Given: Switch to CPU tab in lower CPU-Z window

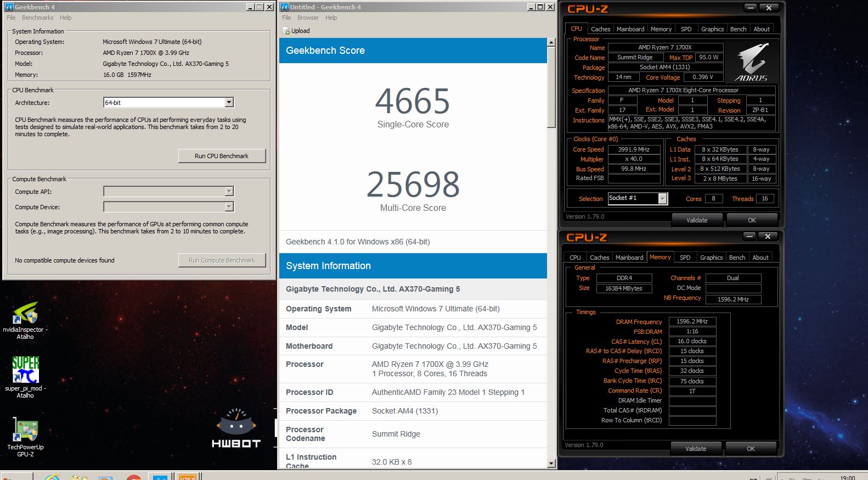Looking at the screenshot, I should [x=575, y=258].
